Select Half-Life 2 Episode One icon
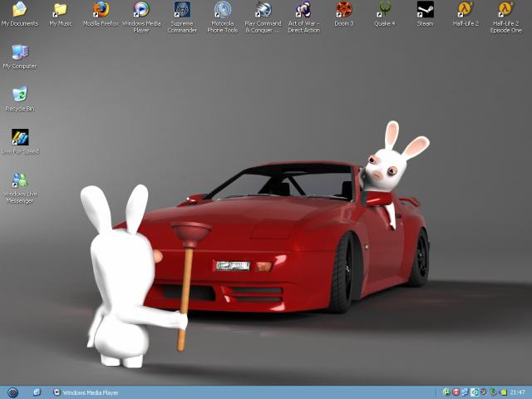The height and width of the screenshot is (399, 532). tap(506, 17)
